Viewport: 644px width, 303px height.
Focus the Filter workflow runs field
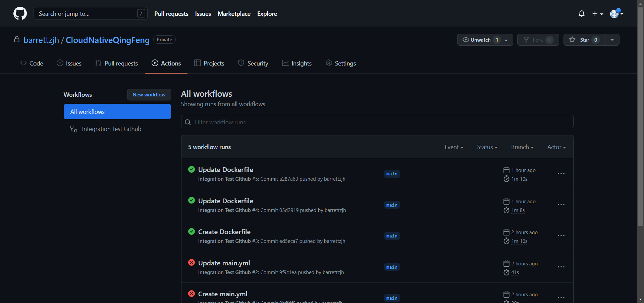coord(377,122)
